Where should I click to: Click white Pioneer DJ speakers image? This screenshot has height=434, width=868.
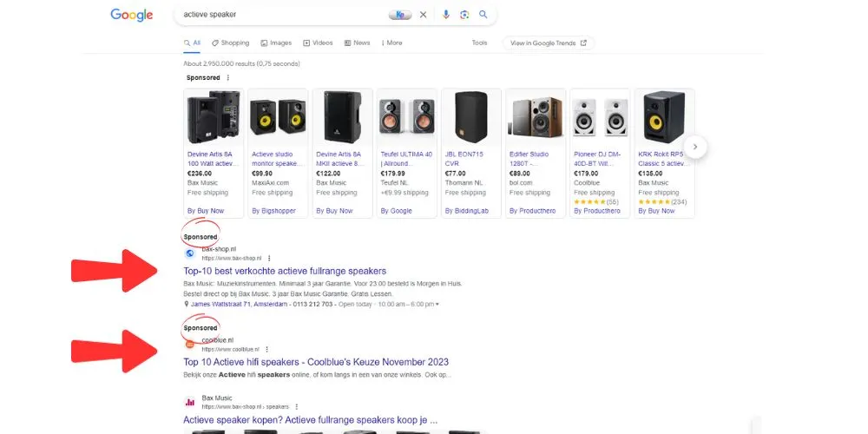click(x=600, y=117)
